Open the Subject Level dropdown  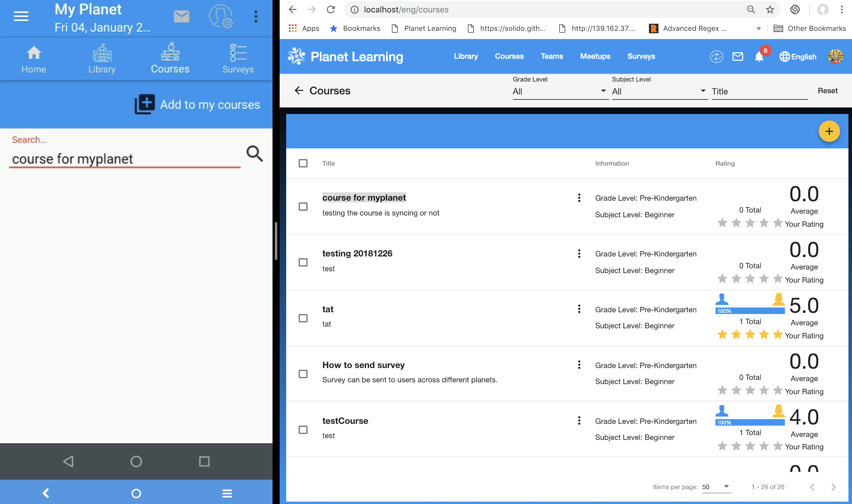[659, 91]
